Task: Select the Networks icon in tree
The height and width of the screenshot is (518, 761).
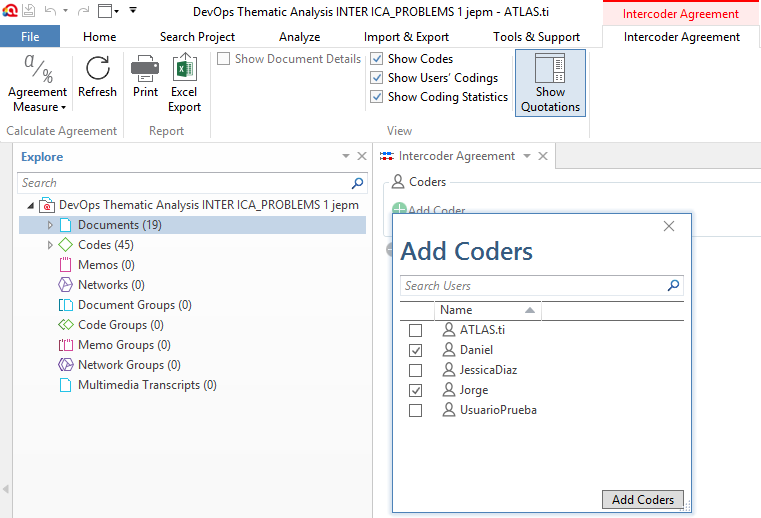Action: [66, 285]
